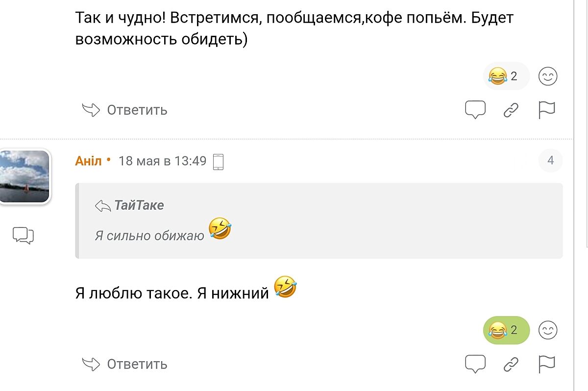
Task: Report Аніл's comment with the flag icon
Action: click(x=546, y=364)
